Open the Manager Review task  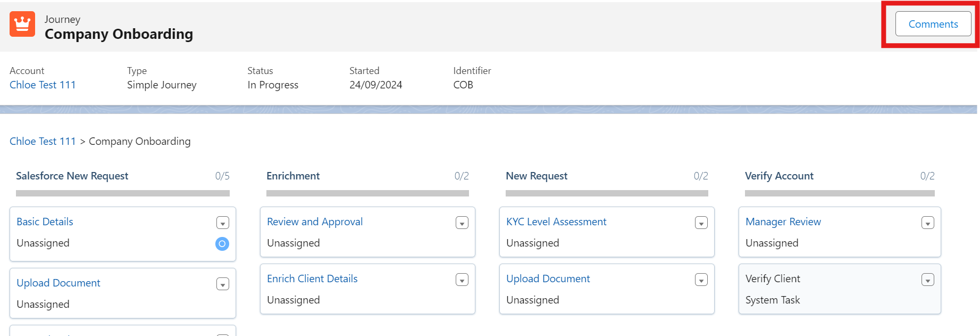[x=783, y=222]
